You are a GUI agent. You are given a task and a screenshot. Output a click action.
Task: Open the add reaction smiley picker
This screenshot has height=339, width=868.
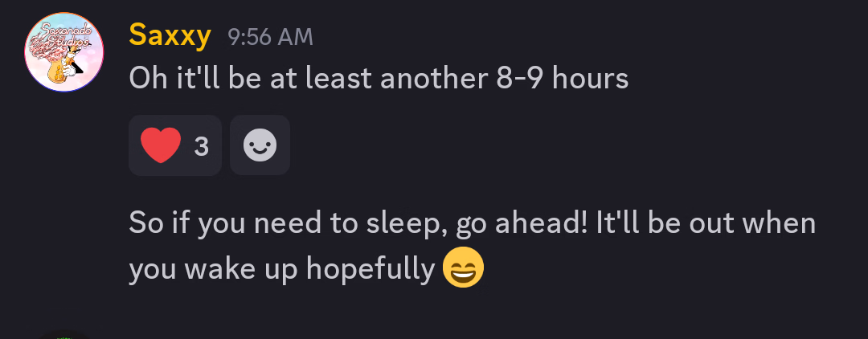pos(260,145)
